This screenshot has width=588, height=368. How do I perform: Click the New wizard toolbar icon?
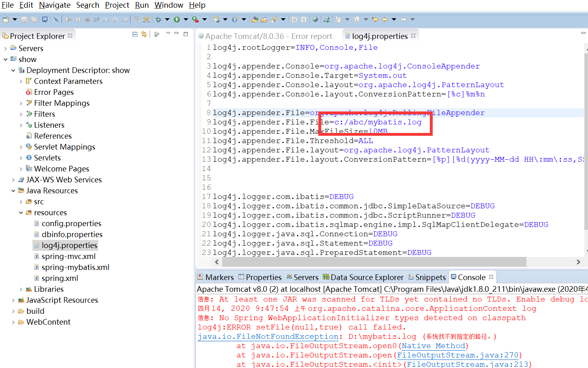click(x=6, y=19)
